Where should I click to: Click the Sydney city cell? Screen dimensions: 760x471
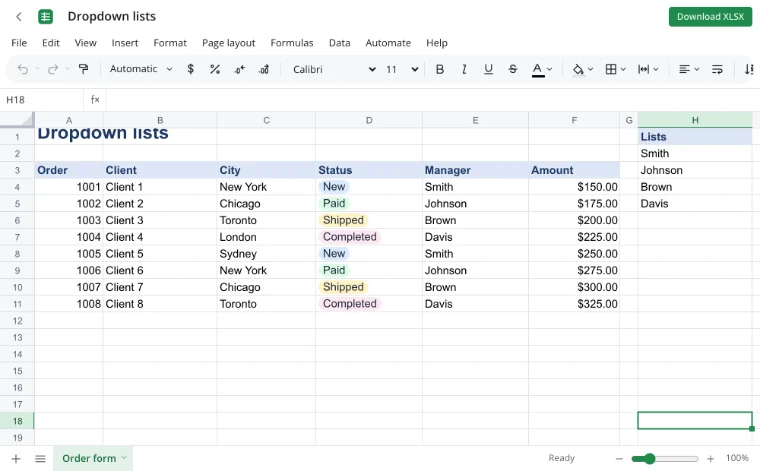266,254
